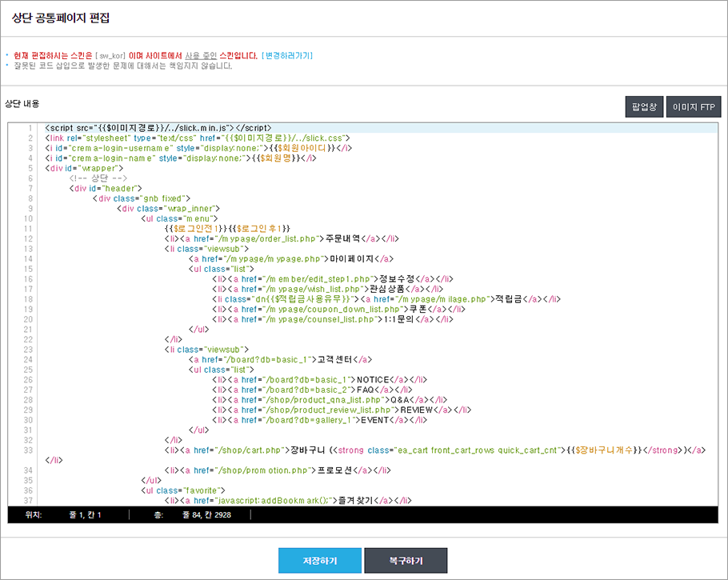Click the 복구하기 restore button
This screenshot has height=580, width=728.
point(406,561)
